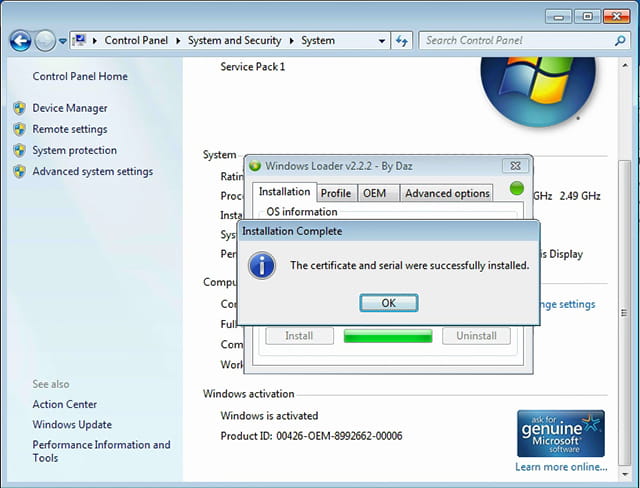Click the genuine Microsoft software badge
Viewport: 640px width, 488px height.
[x=561, y=433]
